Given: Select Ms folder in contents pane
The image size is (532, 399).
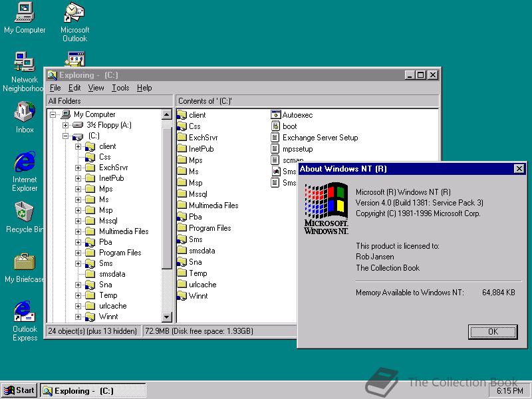Looking at the screenshot, I should pyautogui.click(x=188, y=172).
